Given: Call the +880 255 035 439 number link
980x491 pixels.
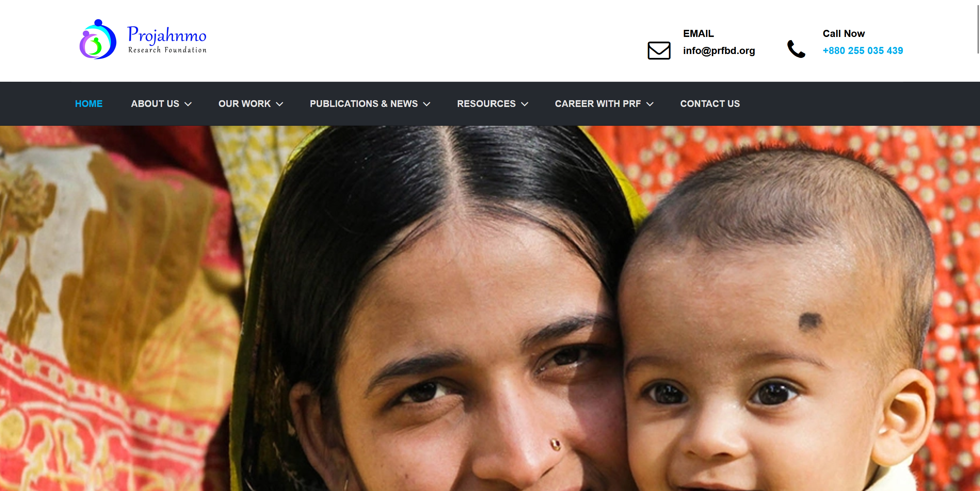Looking at the screenshot, I should point(862,50).
